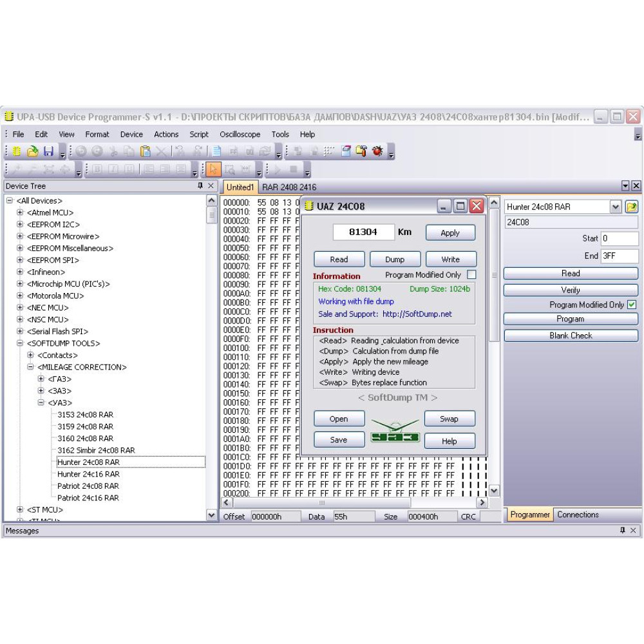Close the Device Tree panel
644x644 pixels.
point(211,185)
